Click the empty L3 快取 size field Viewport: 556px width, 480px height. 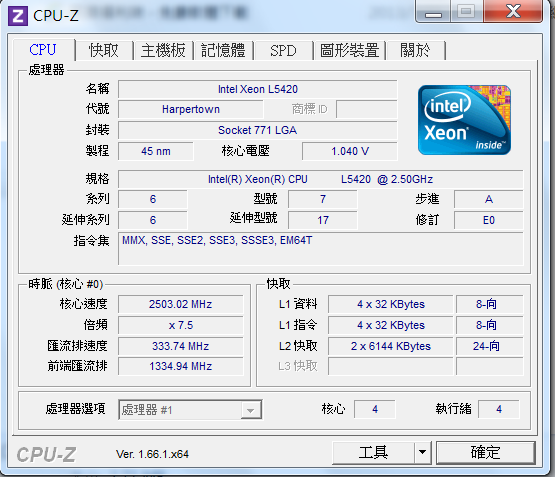point(391,366)
